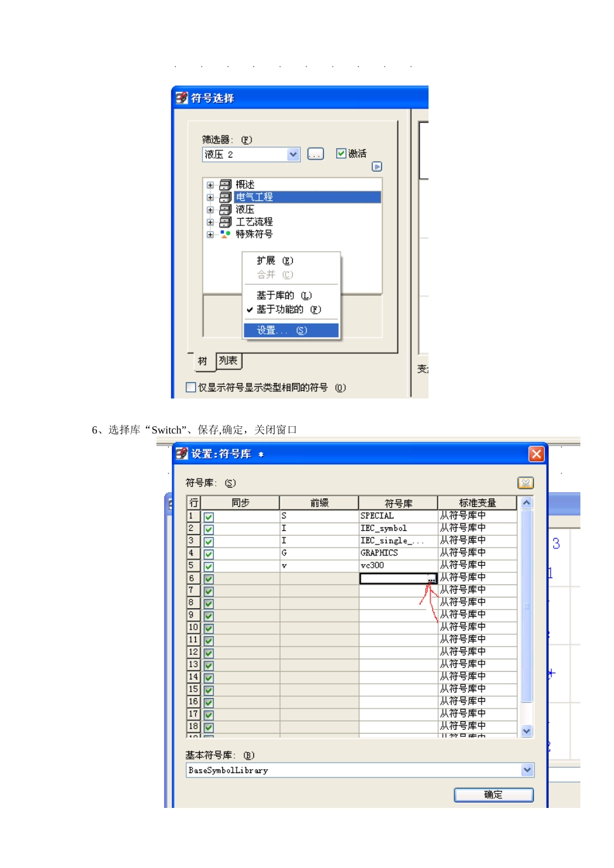The width and height of the screenshot is (614, 868).
Task: Close the 设置:符号库 dialog
Action: [536, 454]
